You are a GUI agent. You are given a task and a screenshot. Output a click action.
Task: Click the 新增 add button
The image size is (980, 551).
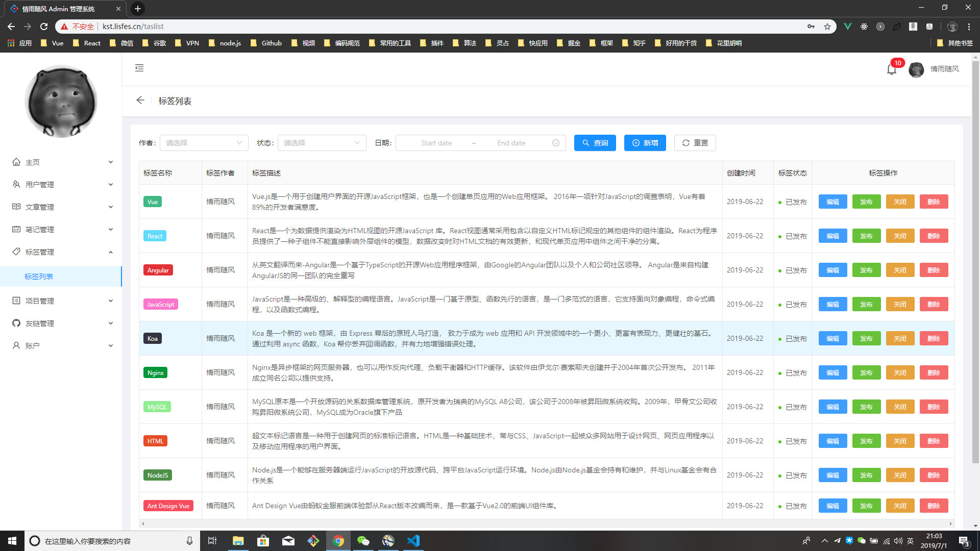click(x=645, y=143)
